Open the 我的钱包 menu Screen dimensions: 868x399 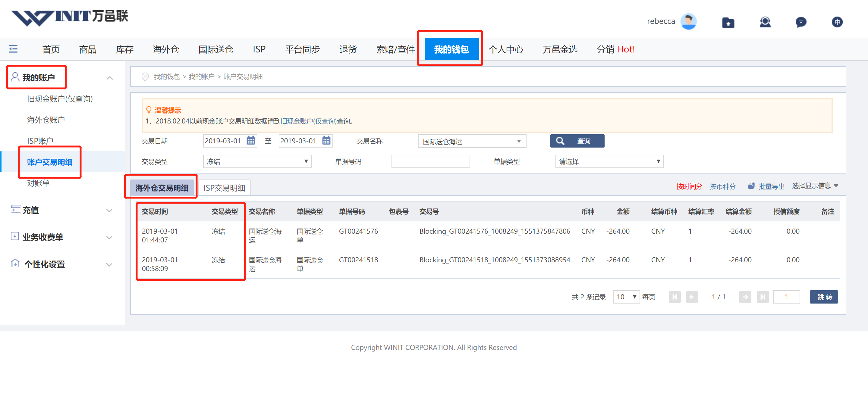(451, 49)
